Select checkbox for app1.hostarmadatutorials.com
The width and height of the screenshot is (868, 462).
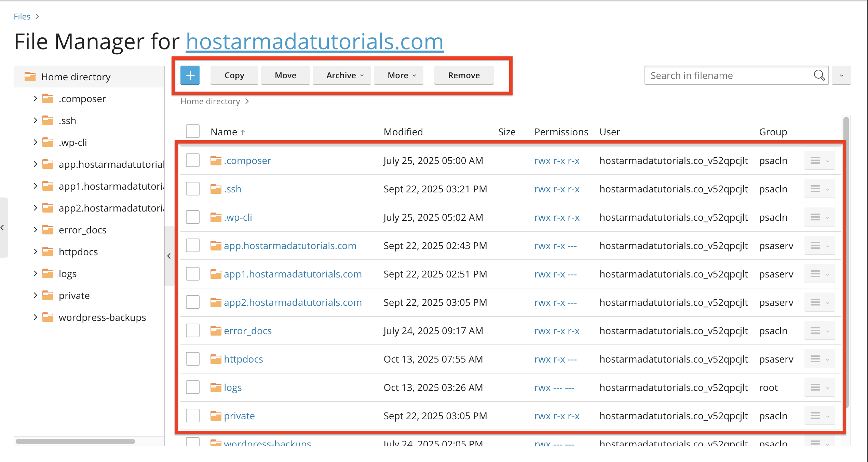(x=193, y=274)
